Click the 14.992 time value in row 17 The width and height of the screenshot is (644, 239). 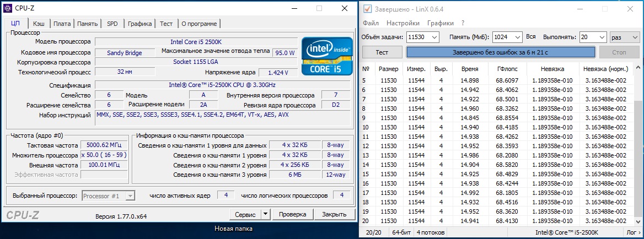(x=469, y=193)
